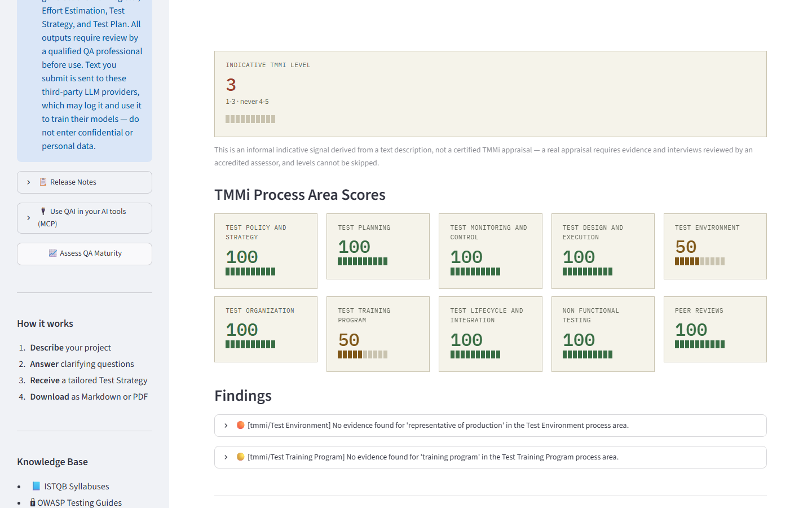Select the Test Lifecycle and Integration card
Viewport: 812px width, 508px height.
click(x=491, y=334)
